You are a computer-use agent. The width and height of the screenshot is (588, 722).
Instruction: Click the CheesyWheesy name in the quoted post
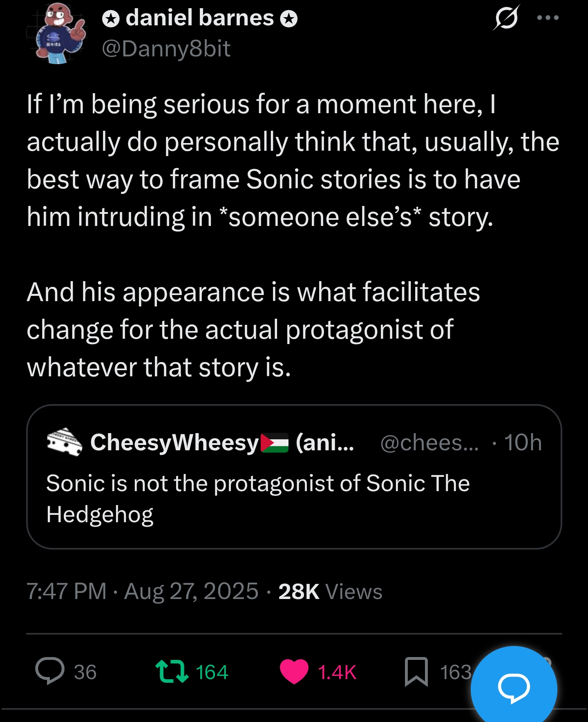pyautogui.click(x=175, y=443)
